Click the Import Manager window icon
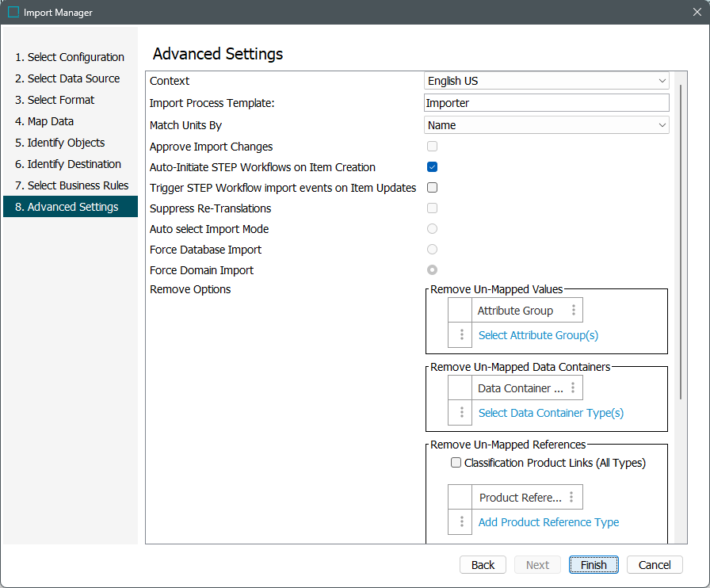Image resolution: width=710 pixels, height=588 pixels. click(x=13, y=12)
